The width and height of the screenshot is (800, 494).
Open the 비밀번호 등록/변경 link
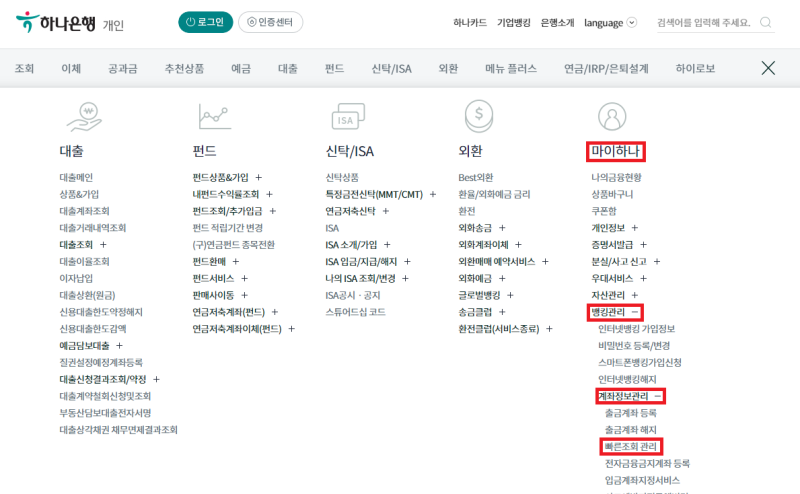pos(634,345)
